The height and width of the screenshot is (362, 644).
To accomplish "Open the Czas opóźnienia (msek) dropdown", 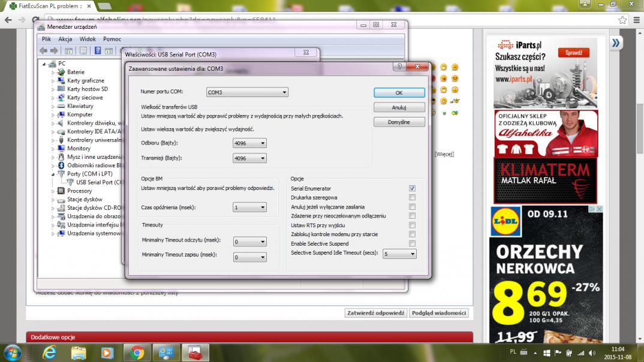I will pos(249,207).
